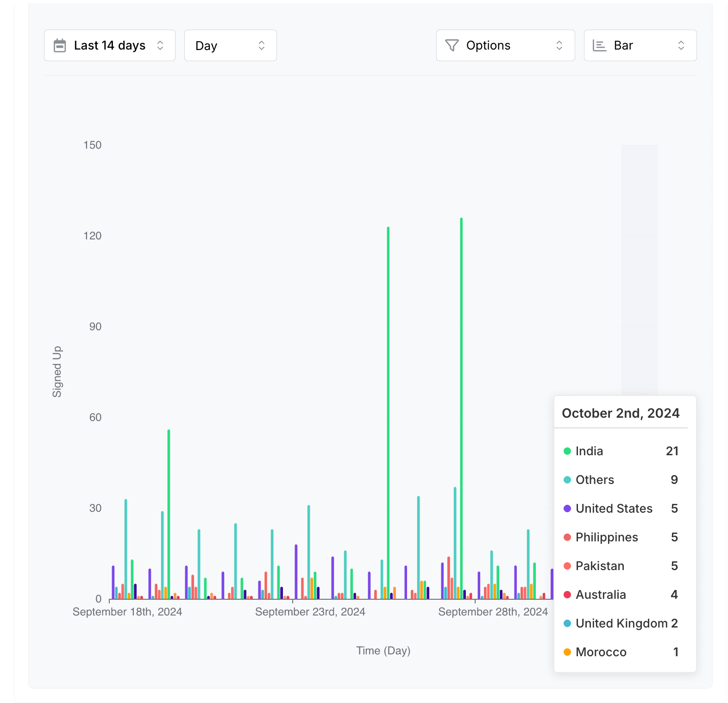Click the United States label in tooltip
This screenshot has height=703, width=728.
(614, 508)
